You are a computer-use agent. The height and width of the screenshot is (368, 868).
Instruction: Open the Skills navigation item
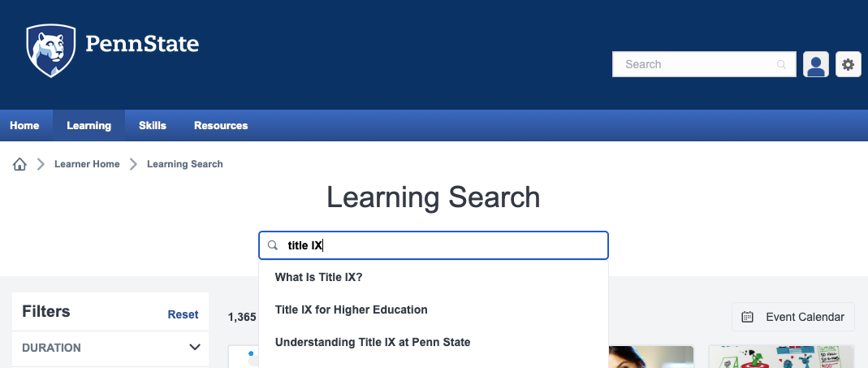[152, 125]
